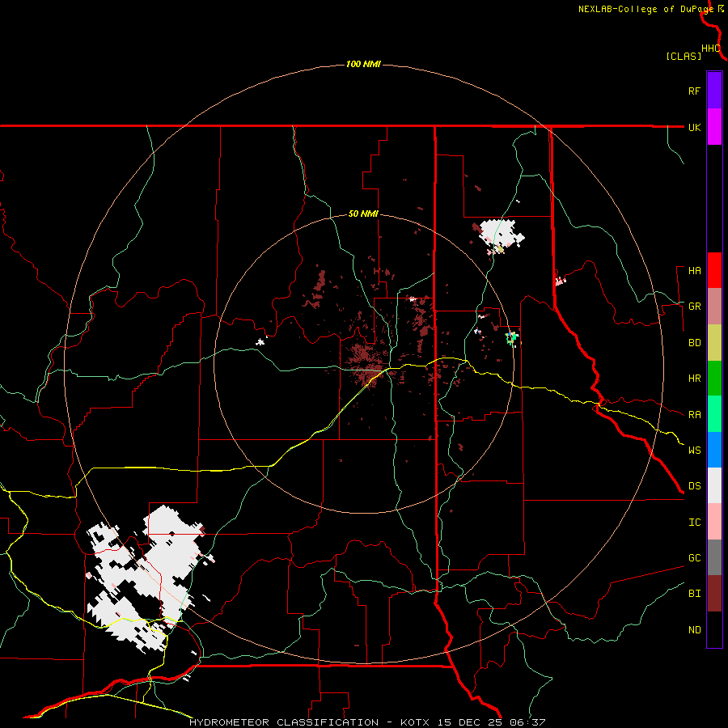The image size is (728, 728).
Task: Click the HHC product label
Action: tap(711, 49)
